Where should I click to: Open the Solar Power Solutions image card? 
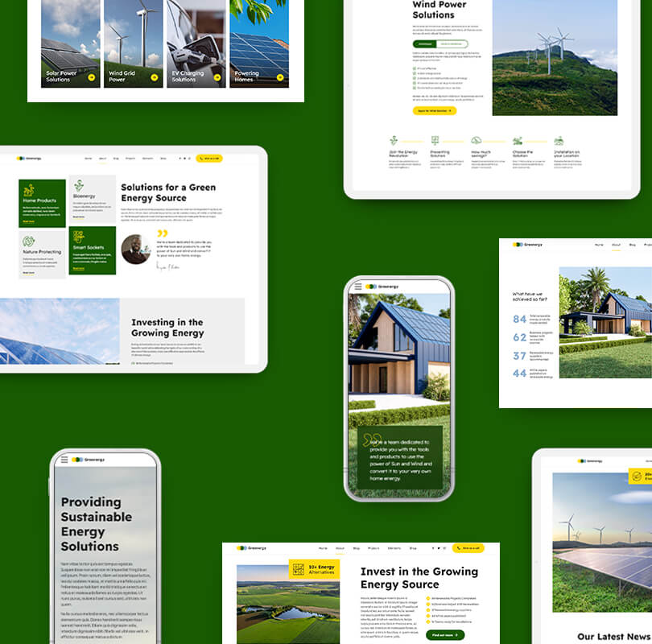(71, 43)
